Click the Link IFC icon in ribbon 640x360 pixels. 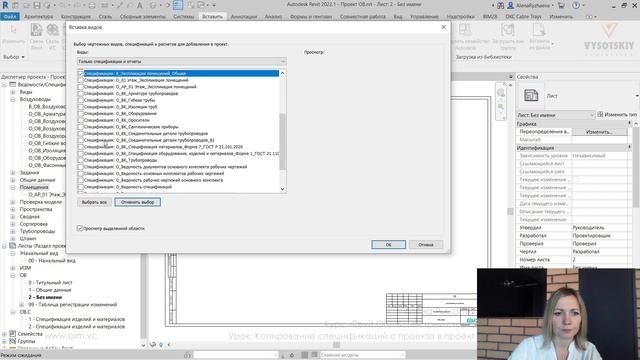click(52, 30)
